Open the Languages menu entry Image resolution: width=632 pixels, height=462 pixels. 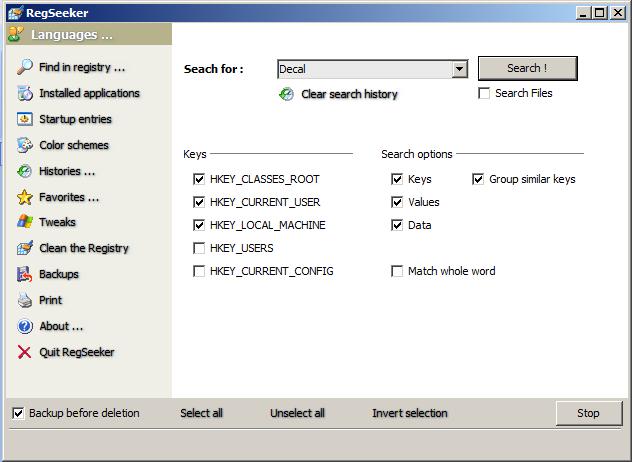coord(72,35)
